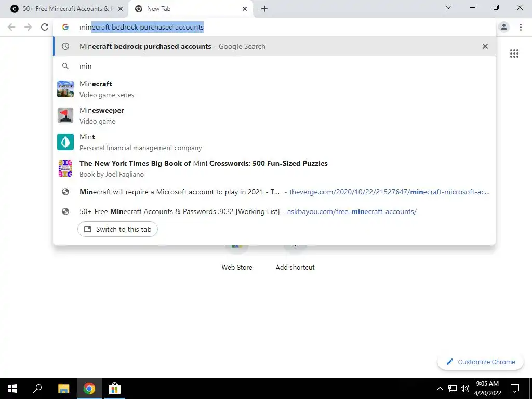Select the New Tab tab
532x399 pixels.
click(x=191, y=9)
